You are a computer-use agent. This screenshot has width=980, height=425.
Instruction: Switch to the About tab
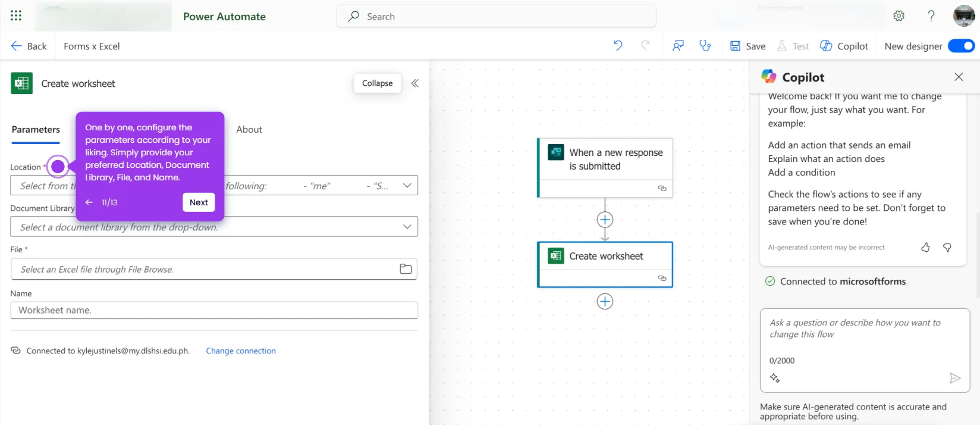[249, 130]
